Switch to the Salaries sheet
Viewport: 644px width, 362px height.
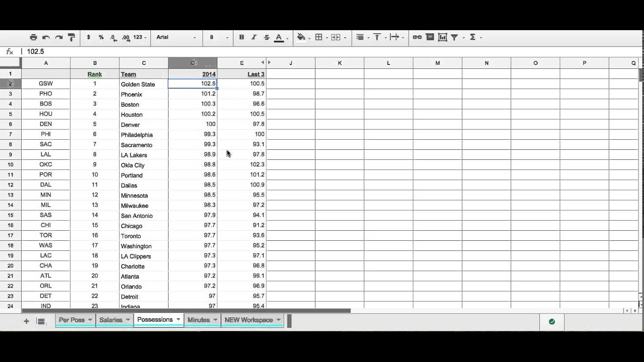point(111,320)
